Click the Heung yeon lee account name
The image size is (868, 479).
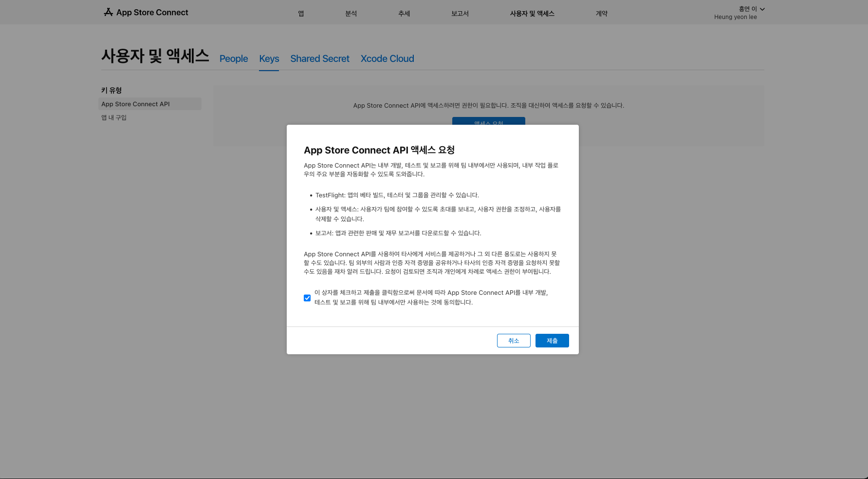point(736,17)
